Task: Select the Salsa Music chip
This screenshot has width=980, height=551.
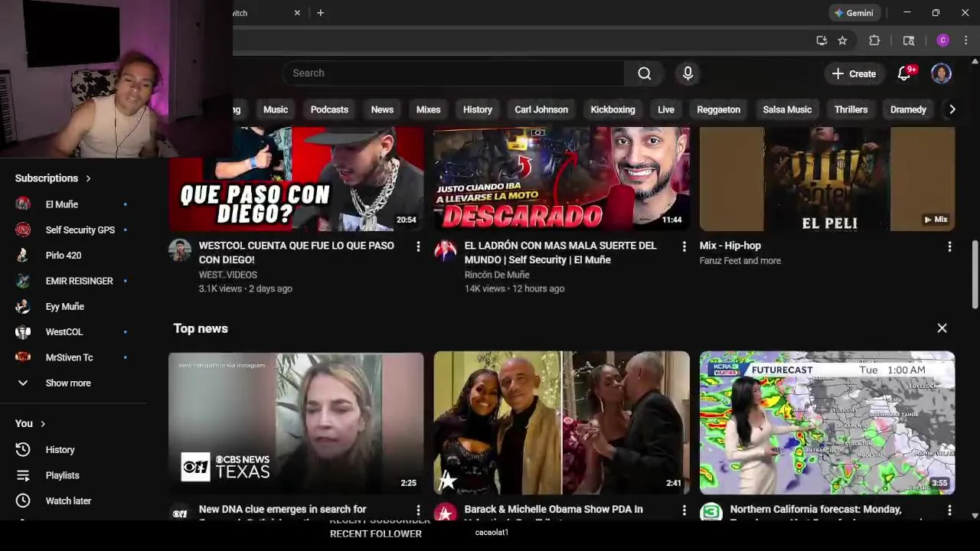Action: pos(787,109)
